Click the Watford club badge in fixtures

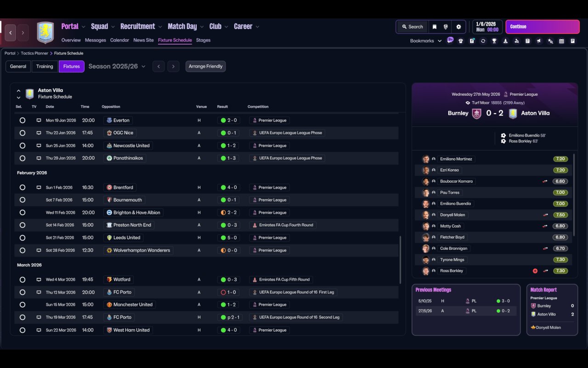coord(109,280)
